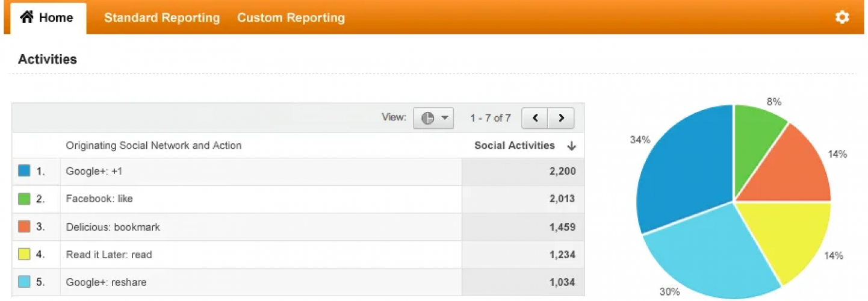Click the 1,034 activities value
Viewport: 868px width, 301px height.
coord(562,282)
